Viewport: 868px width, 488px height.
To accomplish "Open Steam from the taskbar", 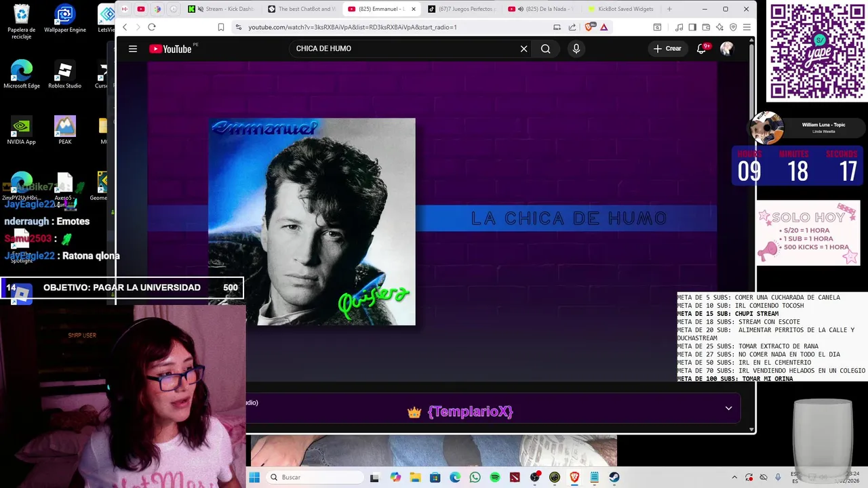I will [x=614, y=477].
